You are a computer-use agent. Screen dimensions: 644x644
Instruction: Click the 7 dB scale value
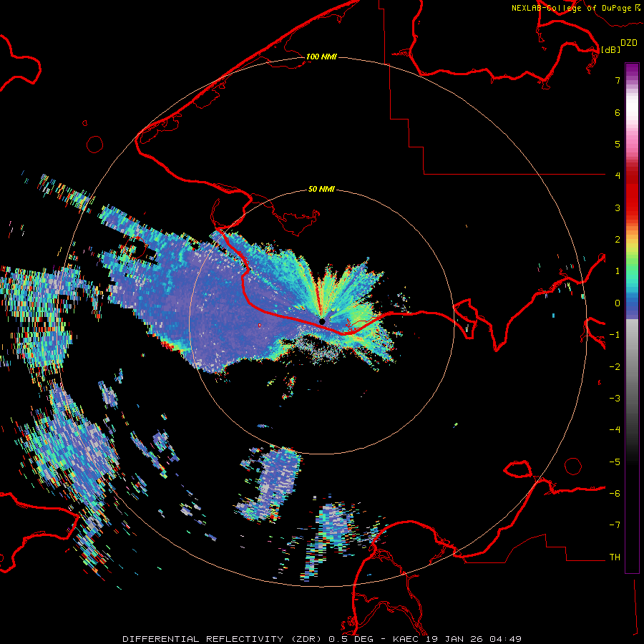618,80
